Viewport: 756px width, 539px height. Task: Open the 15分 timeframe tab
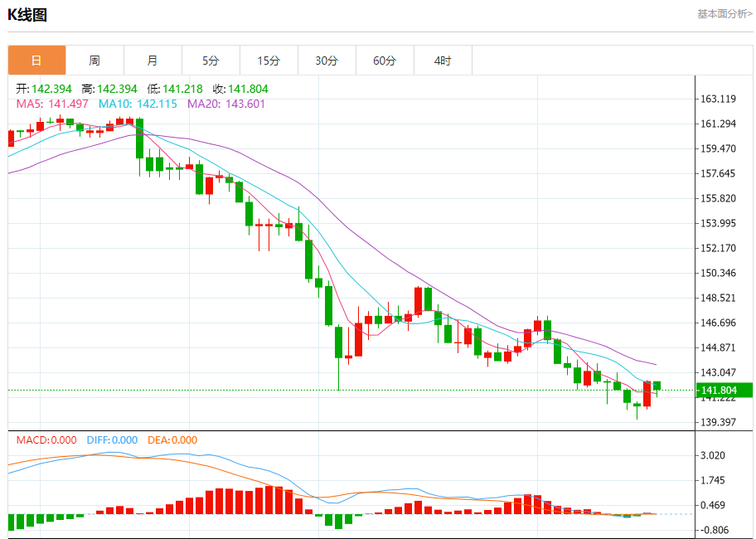(x=269, y=61)
